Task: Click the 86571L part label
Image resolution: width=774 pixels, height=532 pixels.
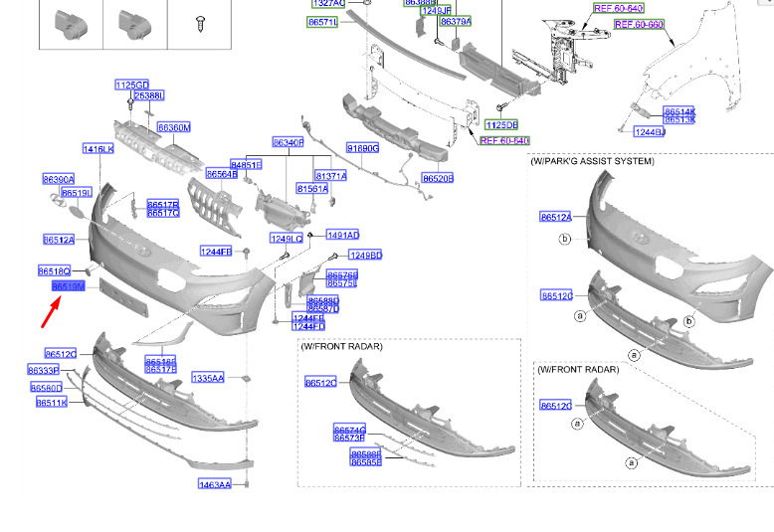Action: tap(322, 22)
